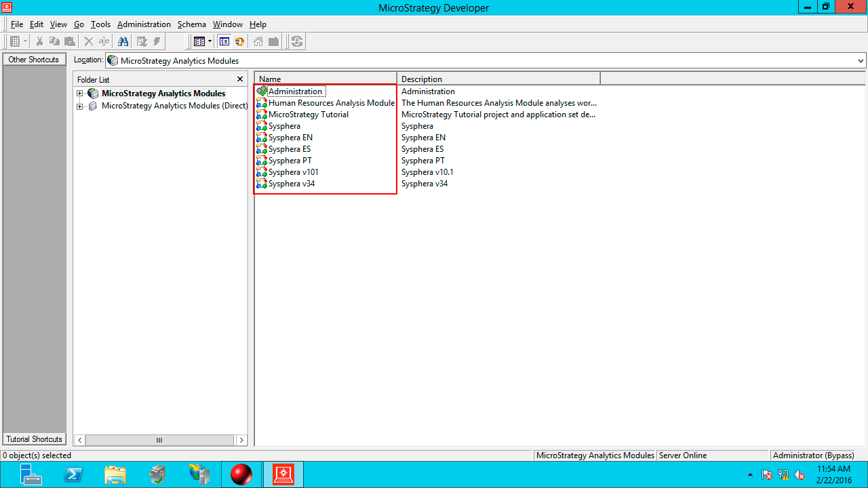868x488 pixels.
Task: Open the Help menu
Action: pos(258,24)
